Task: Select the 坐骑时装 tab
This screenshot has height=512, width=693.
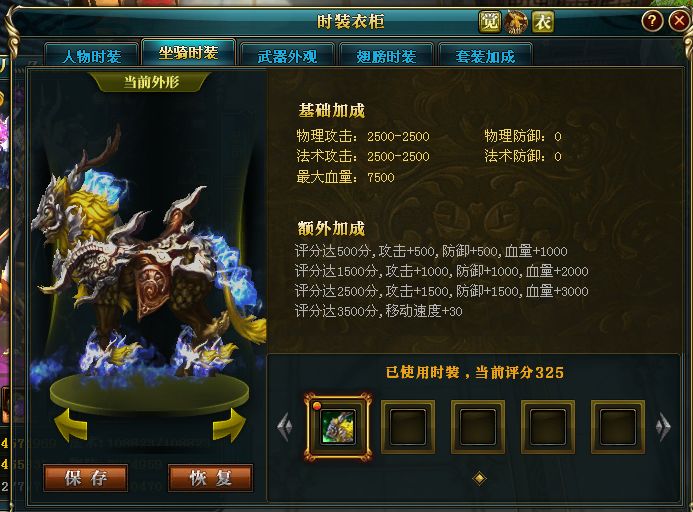Action: [x=189, y=53]
